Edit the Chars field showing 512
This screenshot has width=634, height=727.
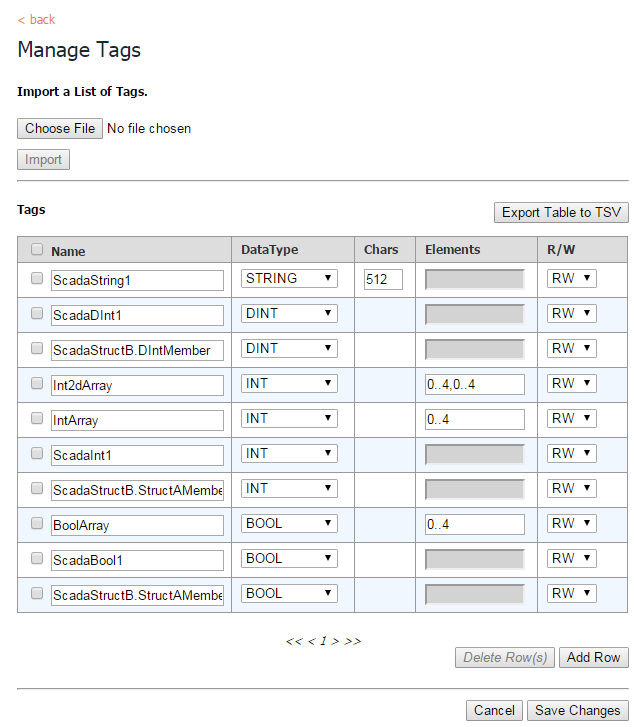(x=383, y=280)
